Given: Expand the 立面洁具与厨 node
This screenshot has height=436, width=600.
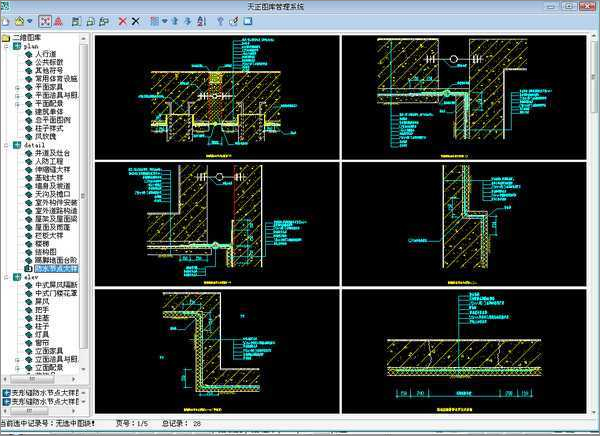Looking at the screenshot, I should point(17,360).
